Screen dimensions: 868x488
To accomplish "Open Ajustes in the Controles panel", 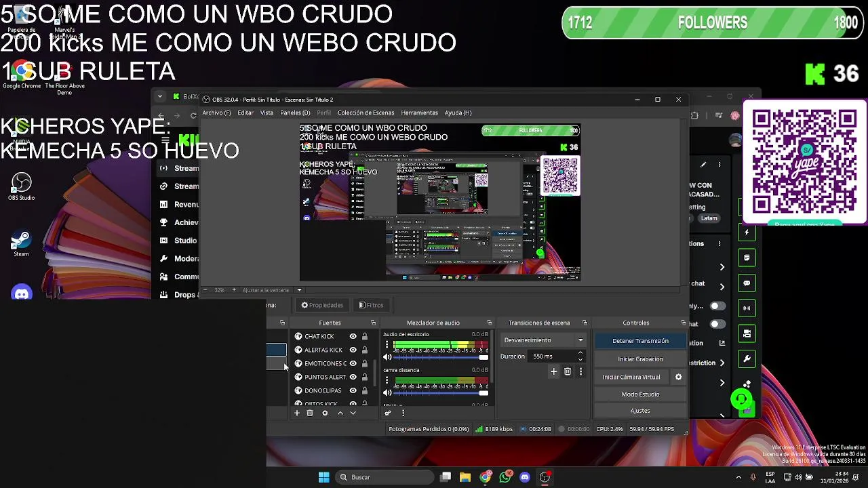I will (640, 411).
